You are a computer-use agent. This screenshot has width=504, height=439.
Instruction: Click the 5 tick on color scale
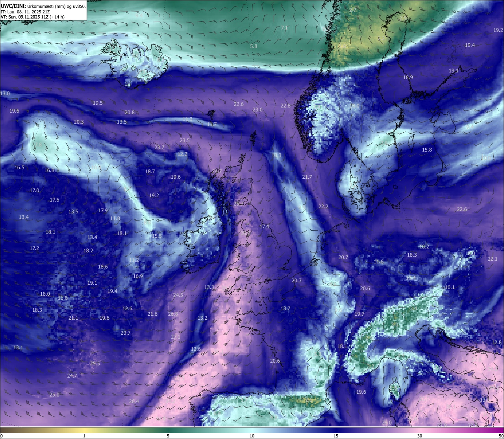tap(168, 436)
